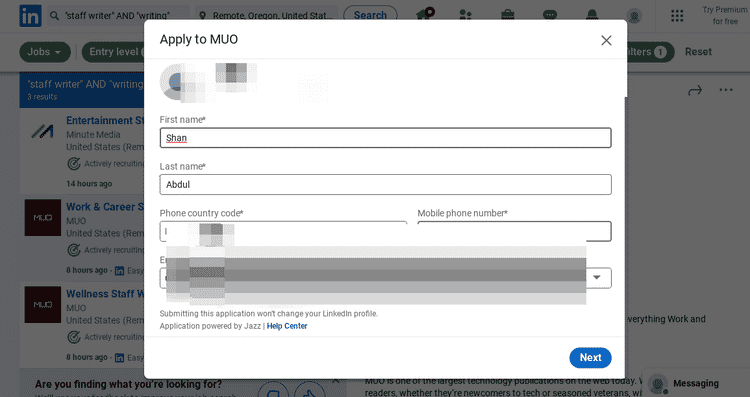
Task: Open the Entertainment Staff job title
Action: coord(105,121)
